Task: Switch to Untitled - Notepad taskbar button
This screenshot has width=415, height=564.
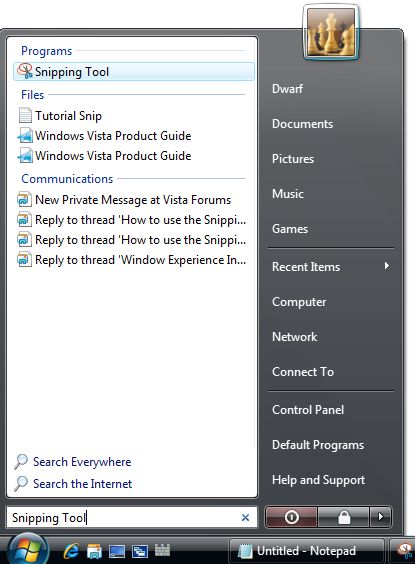Action: pos(306,551)
